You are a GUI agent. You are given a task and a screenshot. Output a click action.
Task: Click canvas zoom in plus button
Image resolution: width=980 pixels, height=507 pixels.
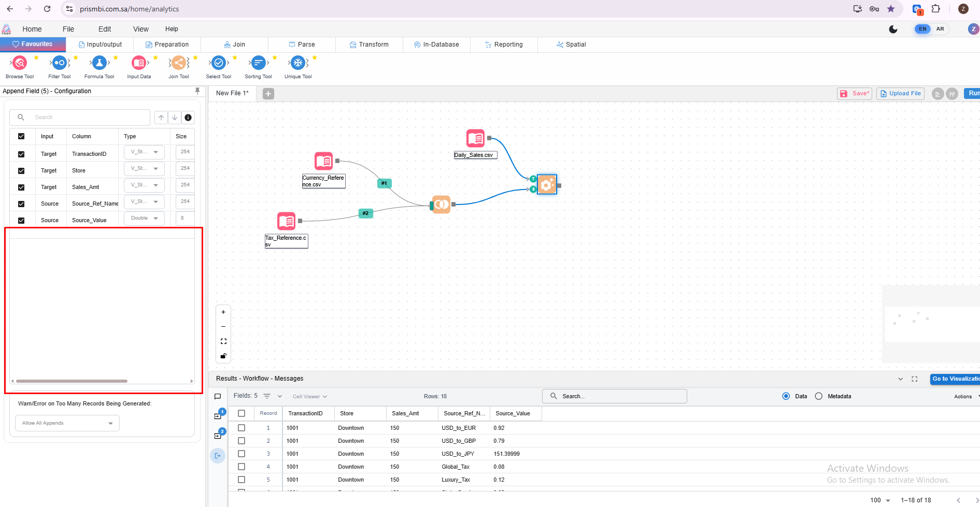pyautogui.click(x=223, y=312)
